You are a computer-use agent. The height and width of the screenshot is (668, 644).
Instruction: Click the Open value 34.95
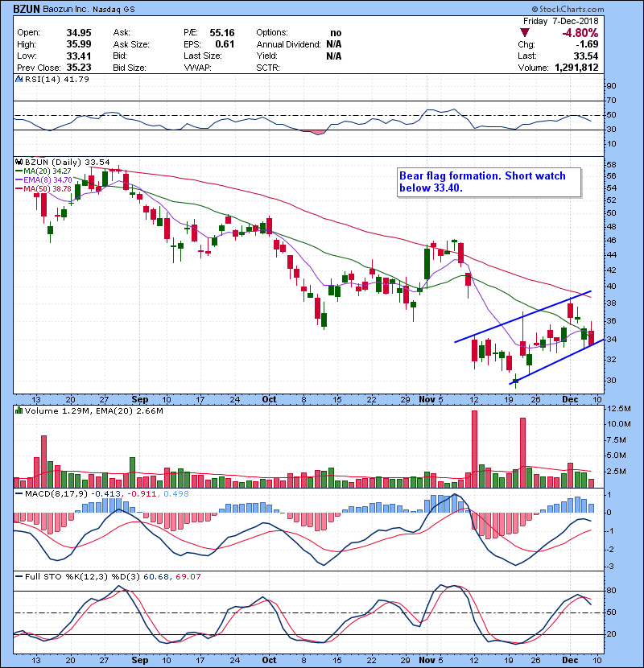click(79, 33)
